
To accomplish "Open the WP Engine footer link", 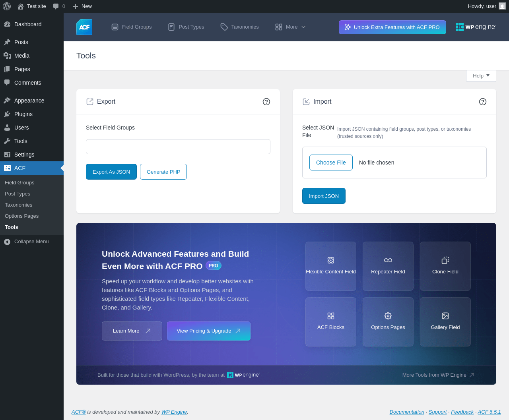I will [x=174, y=412].
